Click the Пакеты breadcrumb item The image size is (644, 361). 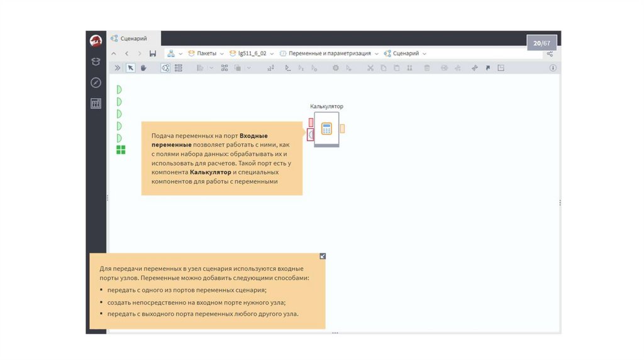[x=202, y=53]
